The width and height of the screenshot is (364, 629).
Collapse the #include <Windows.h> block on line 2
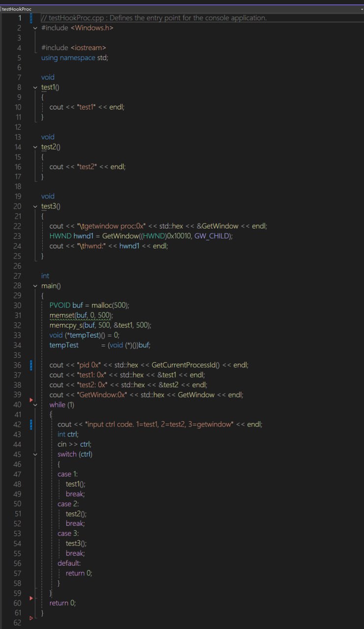[35, 28]
